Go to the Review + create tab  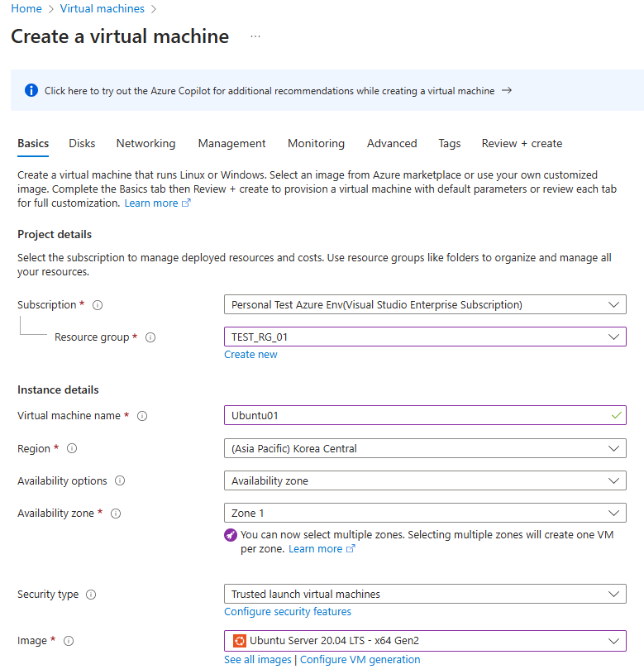(x=522, y=144)
